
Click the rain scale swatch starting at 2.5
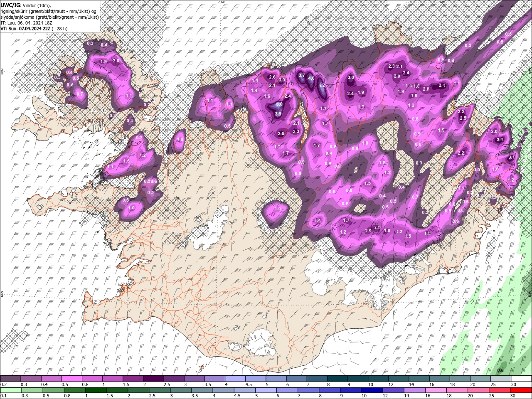coord(159,390)
